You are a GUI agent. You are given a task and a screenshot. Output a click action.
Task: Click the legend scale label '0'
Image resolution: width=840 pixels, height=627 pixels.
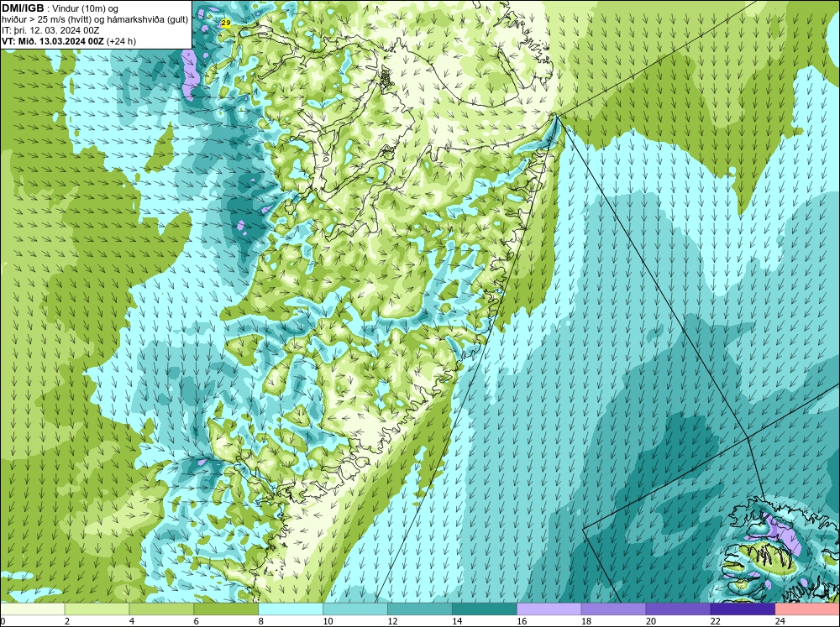[x=3, y=621]
